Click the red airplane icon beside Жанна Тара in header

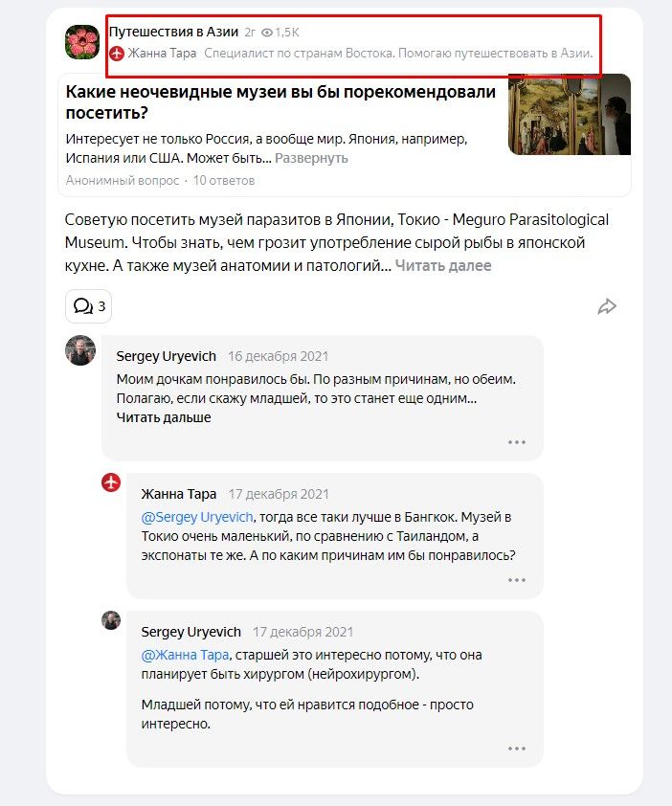click(x=117, y=54)
